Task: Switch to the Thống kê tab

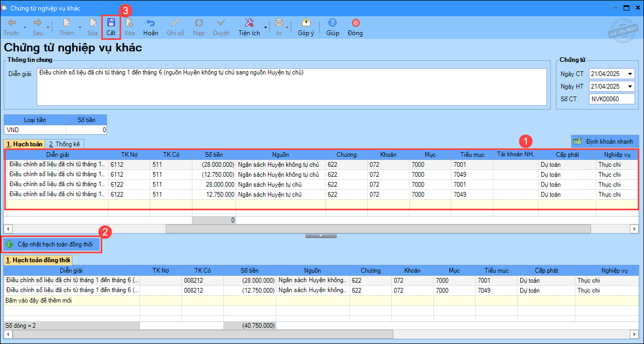Action: click(x=65, y=144)
